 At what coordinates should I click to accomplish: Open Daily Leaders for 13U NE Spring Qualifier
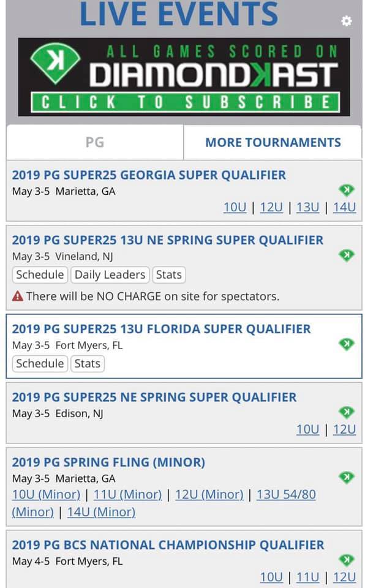click(110, 274)
